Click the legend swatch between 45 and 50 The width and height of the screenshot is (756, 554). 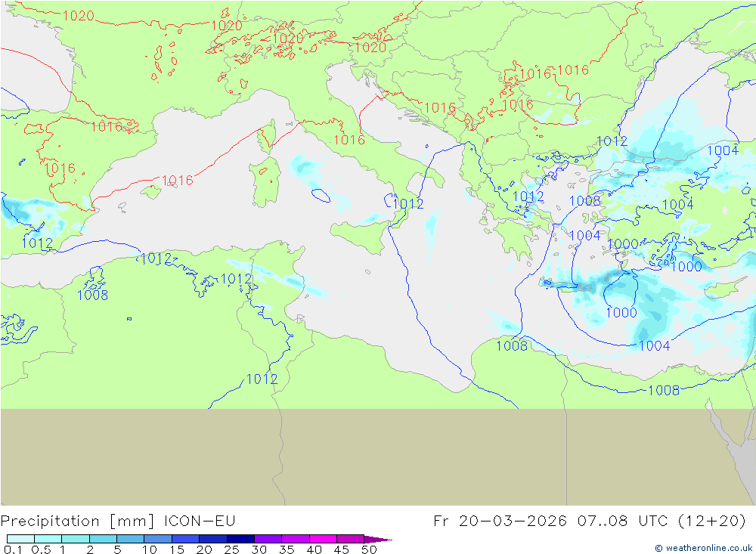coord(351,539)
